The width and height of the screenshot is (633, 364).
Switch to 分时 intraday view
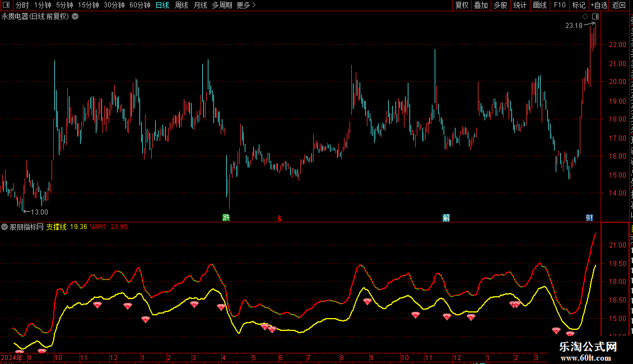22,5
